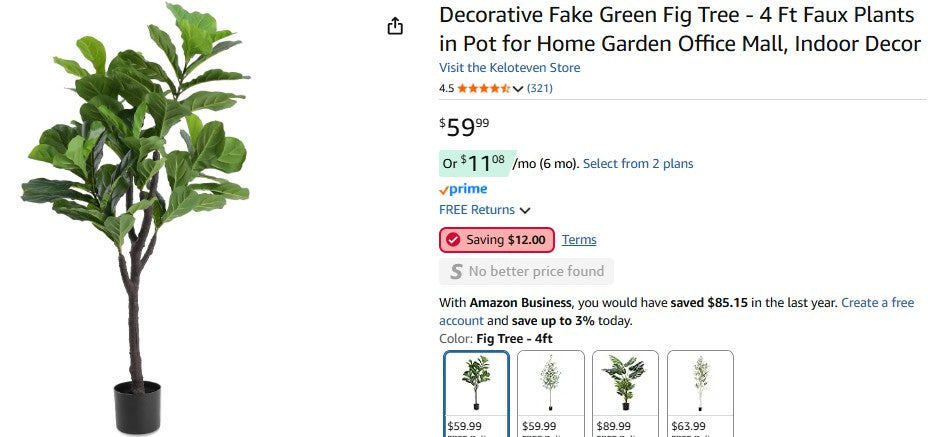This screenshot has width=948, height=437.
Task: Click the $11.08 monthly payment highlight
Action: [x=478, y=163]
